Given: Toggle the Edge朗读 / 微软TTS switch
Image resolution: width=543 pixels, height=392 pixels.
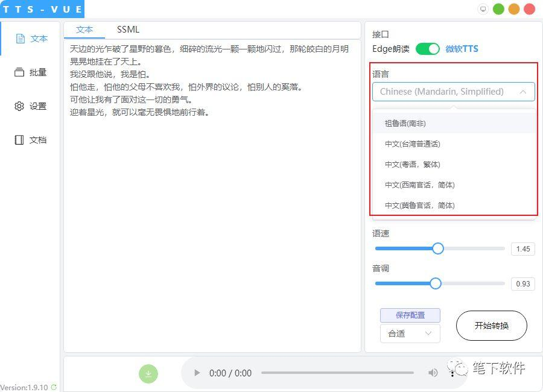Looking at the screenshot, I should point(427,49).
